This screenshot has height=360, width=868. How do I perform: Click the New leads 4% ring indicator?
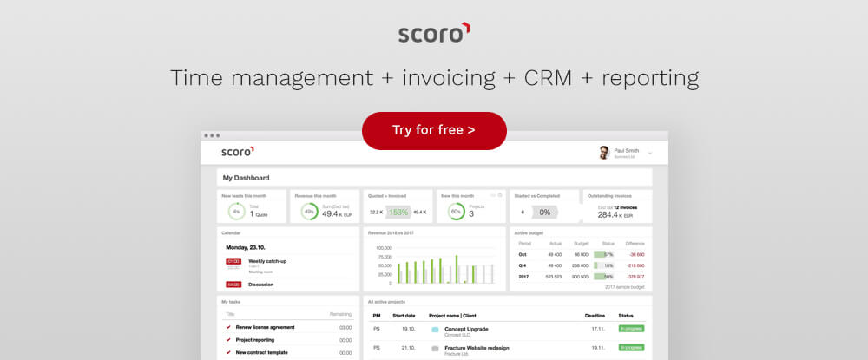click(x=236, y=212)
